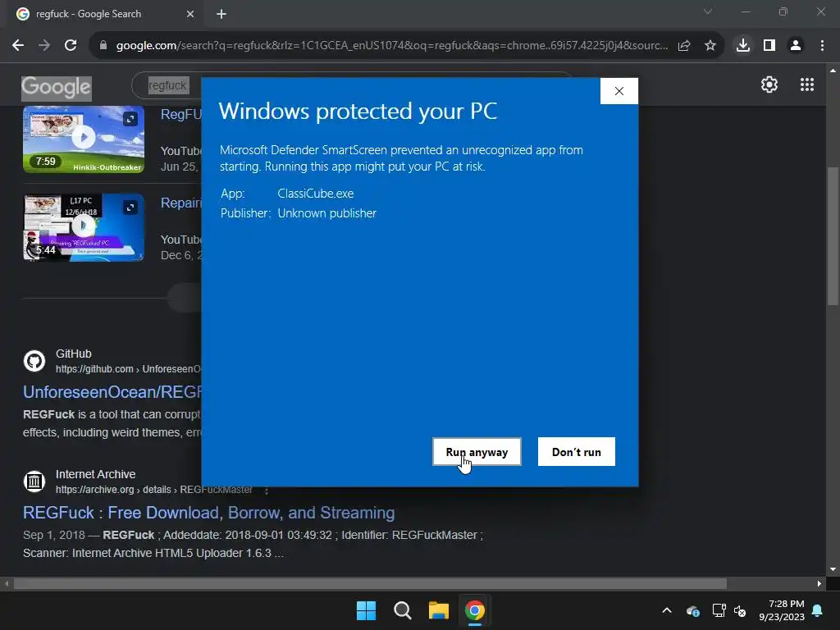The image size is (840, 630).
Task: Click the forward navigation arrow
Action: coord(44,46)
